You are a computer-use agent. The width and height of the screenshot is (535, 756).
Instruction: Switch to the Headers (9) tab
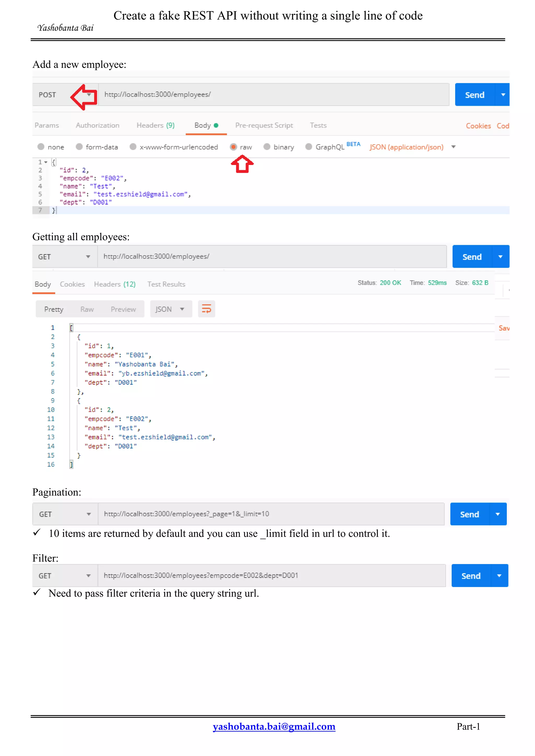[155, 125]
